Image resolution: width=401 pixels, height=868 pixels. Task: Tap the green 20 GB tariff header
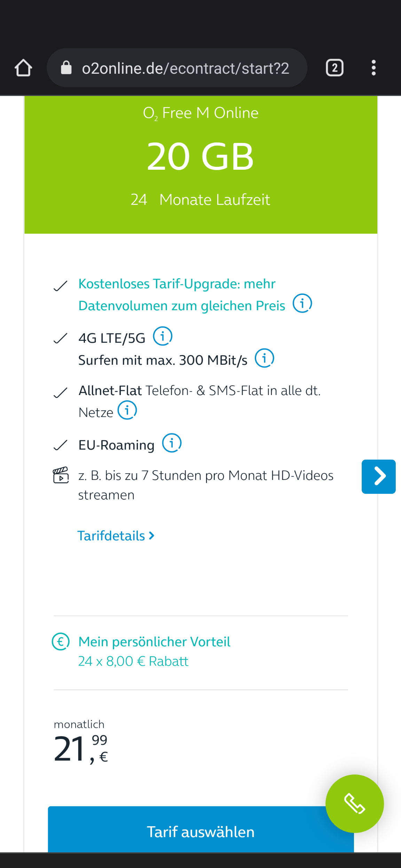click(201, 164)
